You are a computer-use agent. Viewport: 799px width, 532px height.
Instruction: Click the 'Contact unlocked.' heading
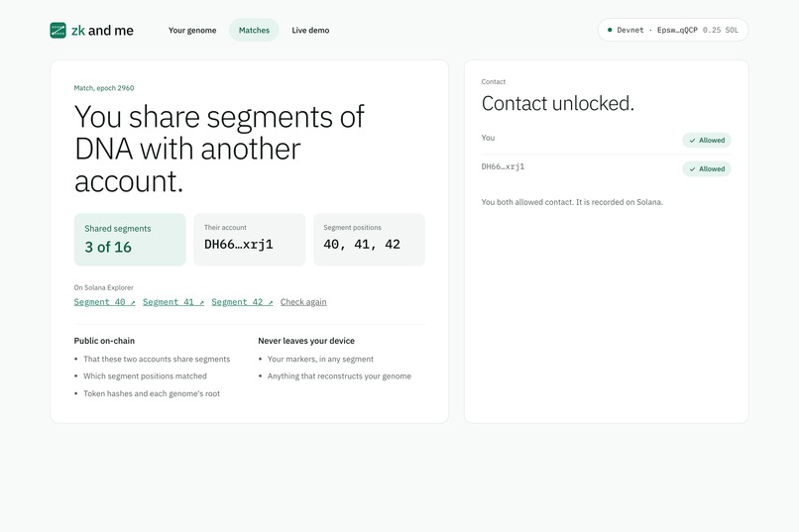click(558, 103)
